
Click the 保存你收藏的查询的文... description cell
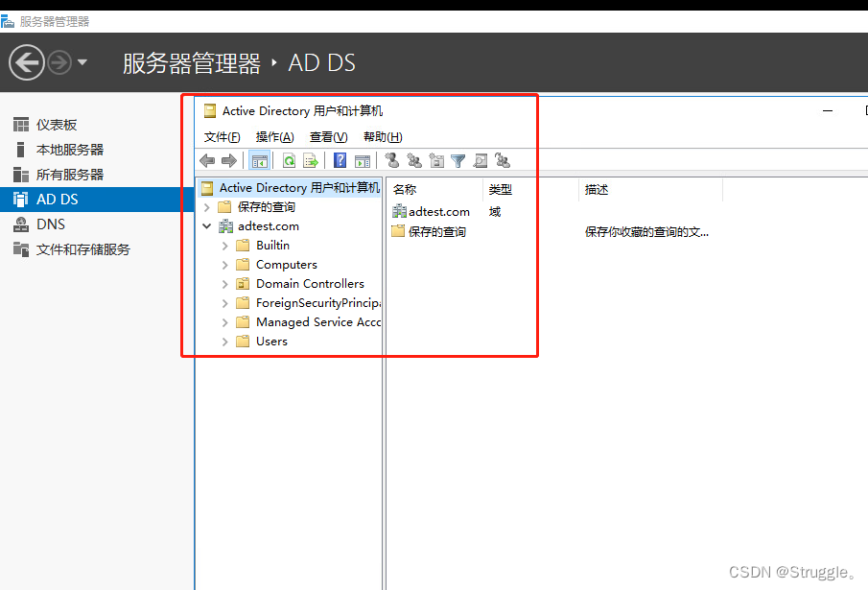pyautogui.click(x=646, y=232)
